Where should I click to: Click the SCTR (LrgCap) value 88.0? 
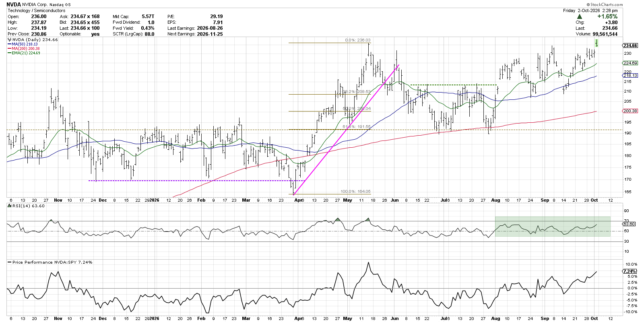149,34
